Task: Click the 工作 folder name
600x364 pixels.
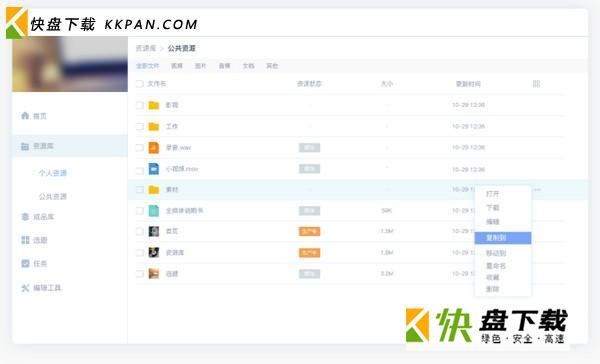Action: [172, 126]
